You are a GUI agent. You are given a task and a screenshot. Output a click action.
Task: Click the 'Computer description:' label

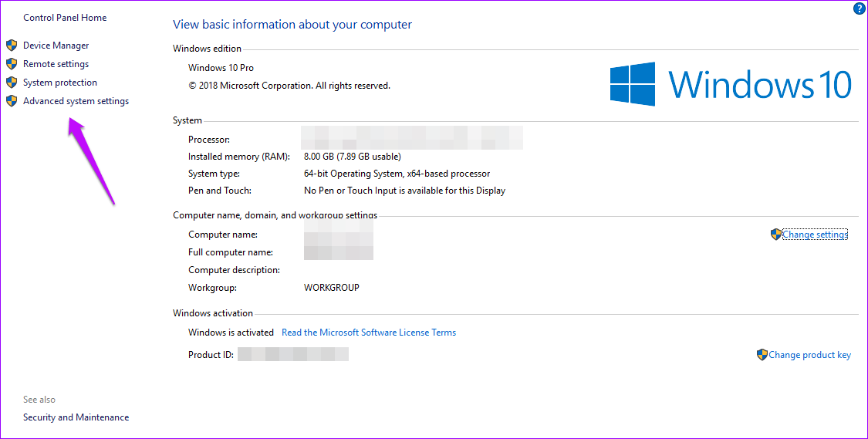point(234,270)
